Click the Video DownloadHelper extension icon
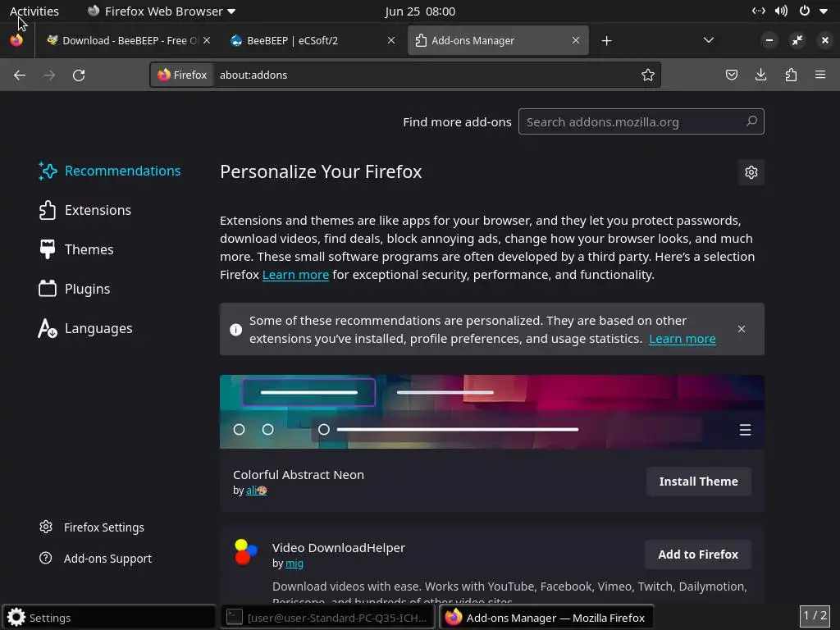Viewport: 840px width, 630px height. click(x=246, y=552)
